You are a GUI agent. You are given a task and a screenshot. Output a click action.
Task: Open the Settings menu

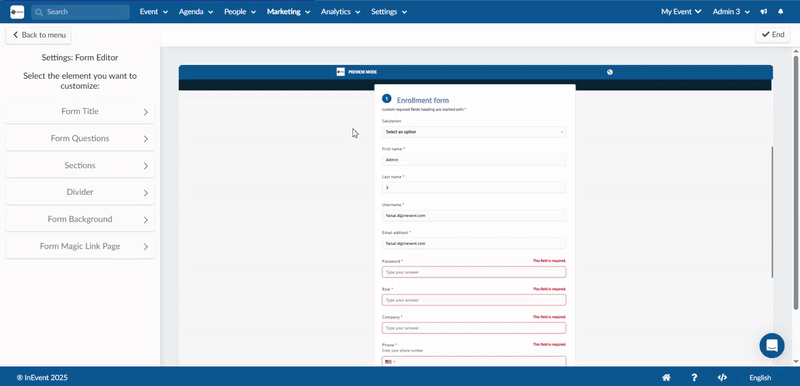[389, 12]
